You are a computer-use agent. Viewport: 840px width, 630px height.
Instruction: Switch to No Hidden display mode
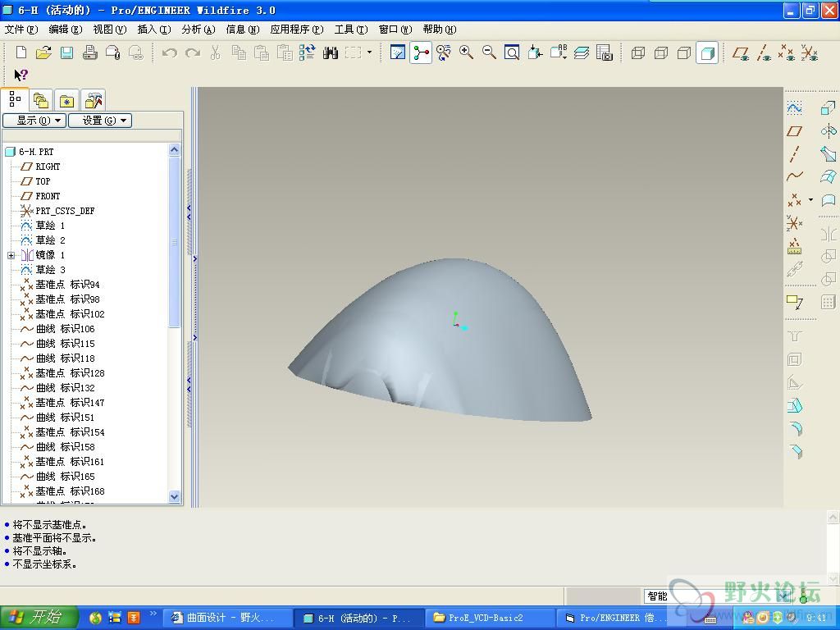click(684, 52)
